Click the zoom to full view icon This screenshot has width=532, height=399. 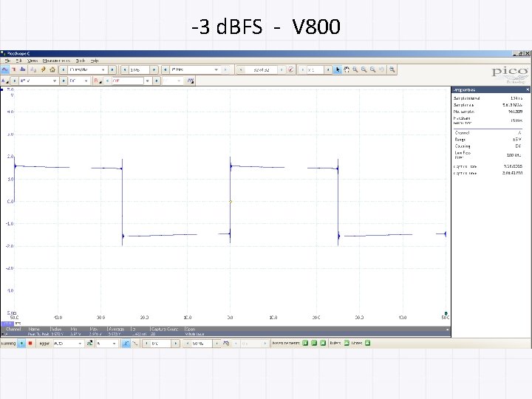pyautogui.click(x=392, y=69)
